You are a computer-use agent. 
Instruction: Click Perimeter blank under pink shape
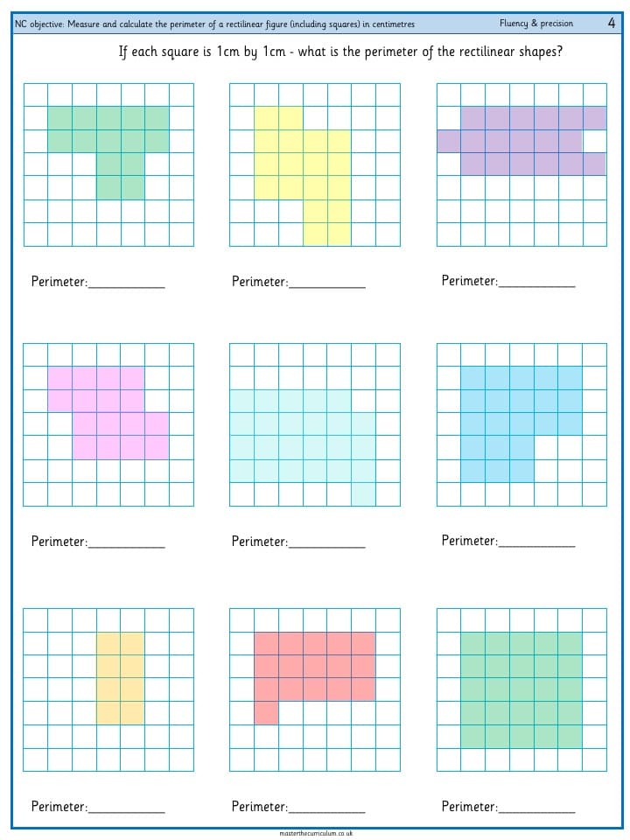[x=127, y=542]
